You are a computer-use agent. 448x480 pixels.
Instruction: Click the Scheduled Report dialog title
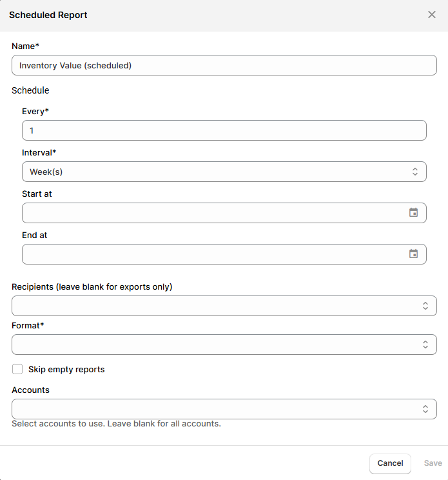[x=48, y=15]
